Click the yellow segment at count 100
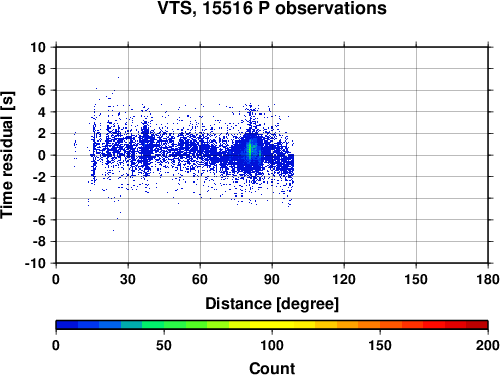This screenshot has width=500, height=375. click(272, 325)
